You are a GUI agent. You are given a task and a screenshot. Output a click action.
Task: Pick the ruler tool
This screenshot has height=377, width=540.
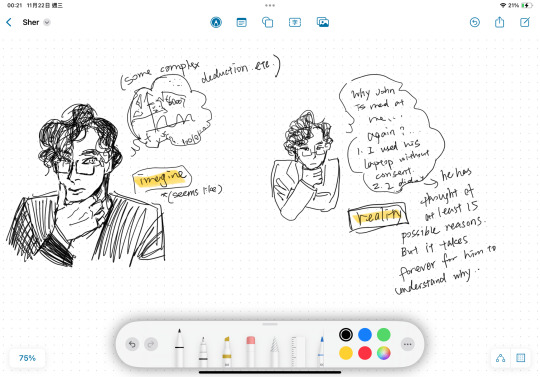(x=298, y=351)
